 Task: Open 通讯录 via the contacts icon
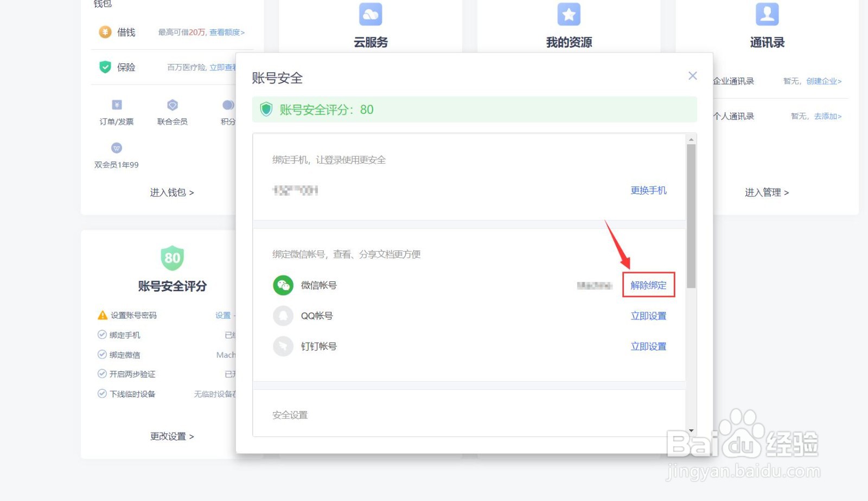[x=767, y=14]
